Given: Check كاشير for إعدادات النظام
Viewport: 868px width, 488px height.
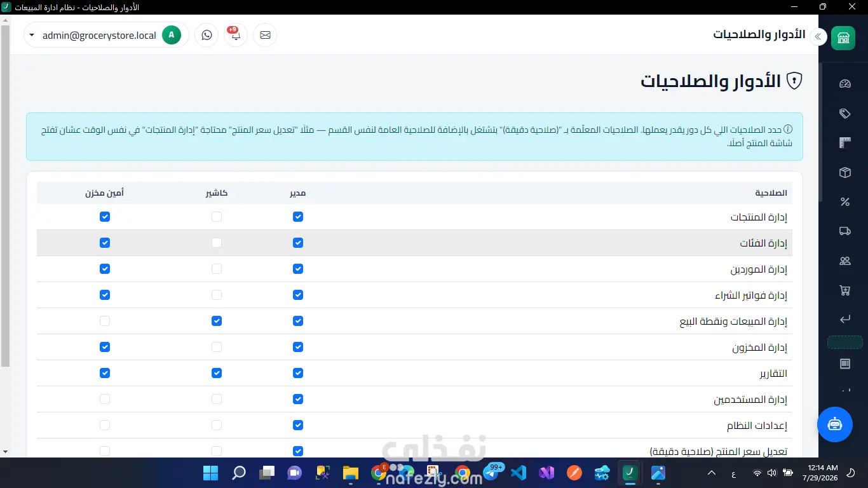Looking at the screenshot, I should pos(217,425).
